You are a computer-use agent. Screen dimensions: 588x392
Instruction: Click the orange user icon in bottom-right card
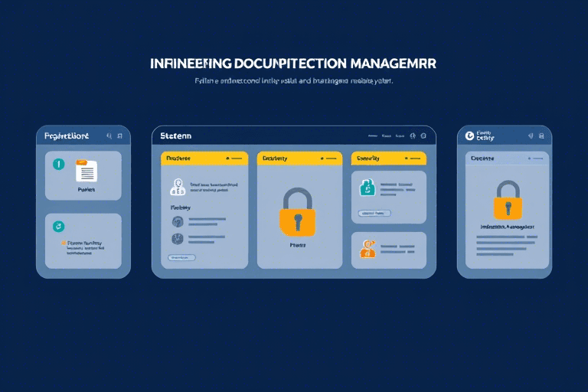(367, 248)
